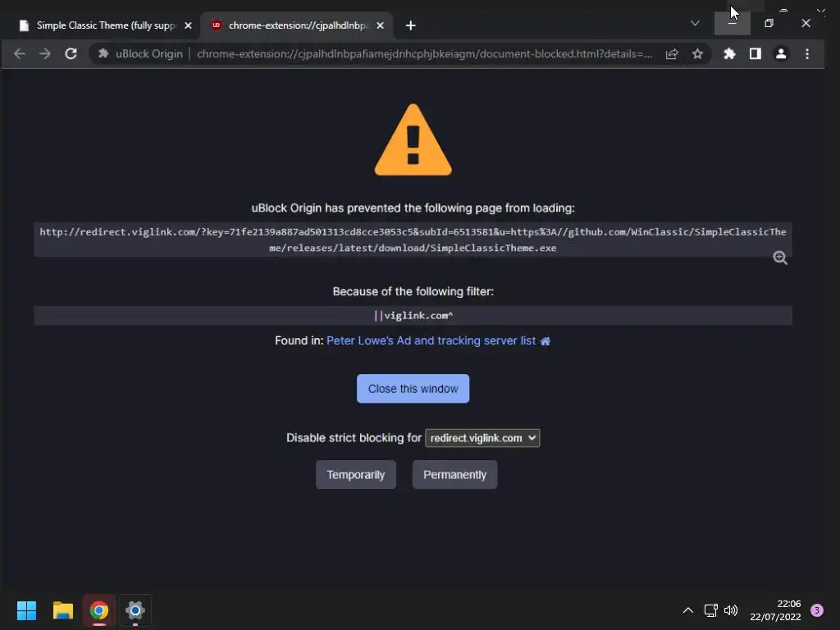Open the Extensions puzzle icon menu

(729, 53)
